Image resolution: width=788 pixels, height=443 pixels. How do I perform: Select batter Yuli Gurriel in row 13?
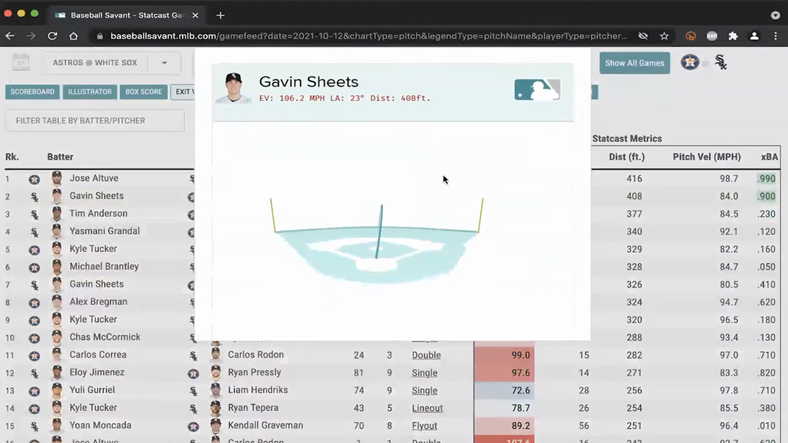pyautogui.click(x=92, y=390)
